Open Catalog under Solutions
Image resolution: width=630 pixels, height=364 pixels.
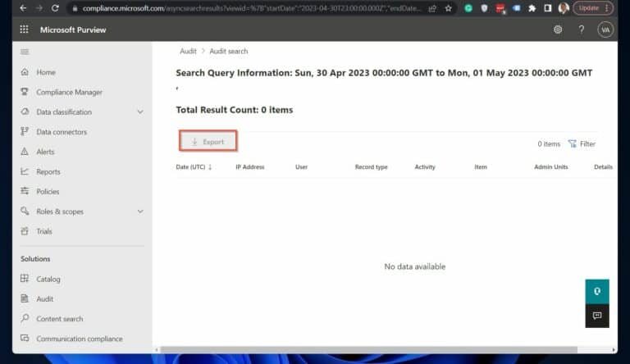[48, 280]
